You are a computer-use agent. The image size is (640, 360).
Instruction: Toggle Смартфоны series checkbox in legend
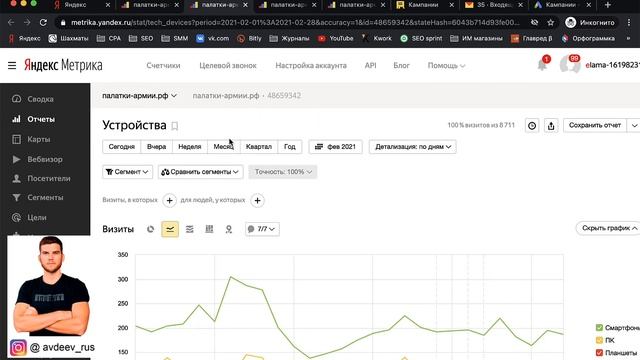(599, 327)
